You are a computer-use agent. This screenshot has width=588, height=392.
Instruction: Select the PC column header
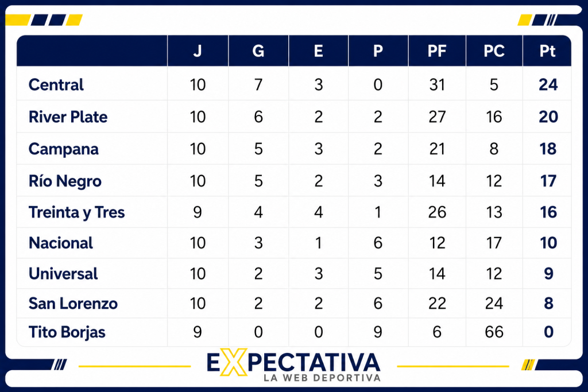[494, 51]
